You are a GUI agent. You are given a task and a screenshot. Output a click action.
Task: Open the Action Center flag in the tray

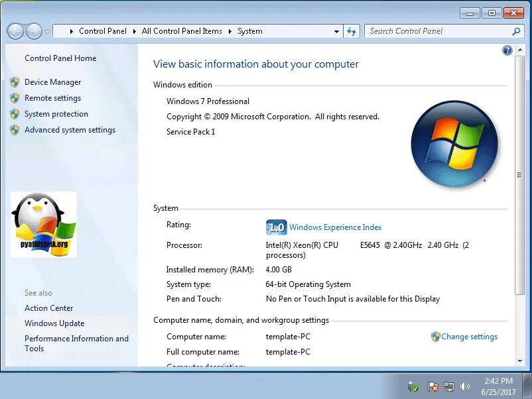pyautogui.click(x=433, y=386)
